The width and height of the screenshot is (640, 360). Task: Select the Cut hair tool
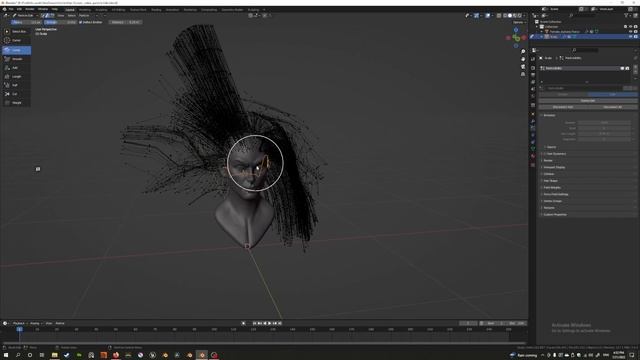[x=16, y=94]
